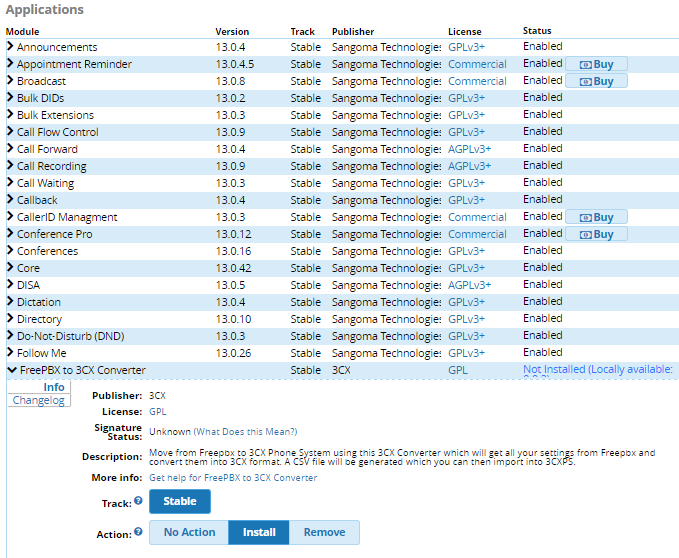Open Commercial license for Broadcast
Screen dimensions: 679x558
tap(477, 81)
